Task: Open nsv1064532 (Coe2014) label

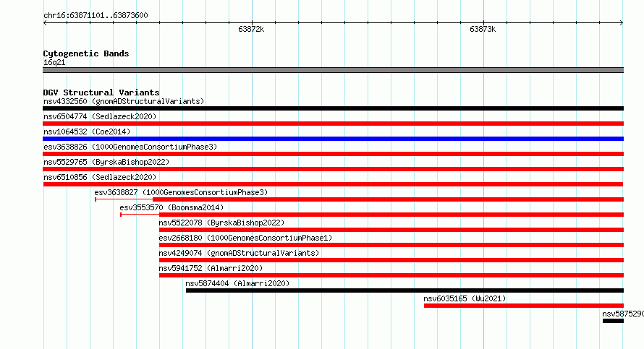Action: pyautogui.click(x=87, y=132)
